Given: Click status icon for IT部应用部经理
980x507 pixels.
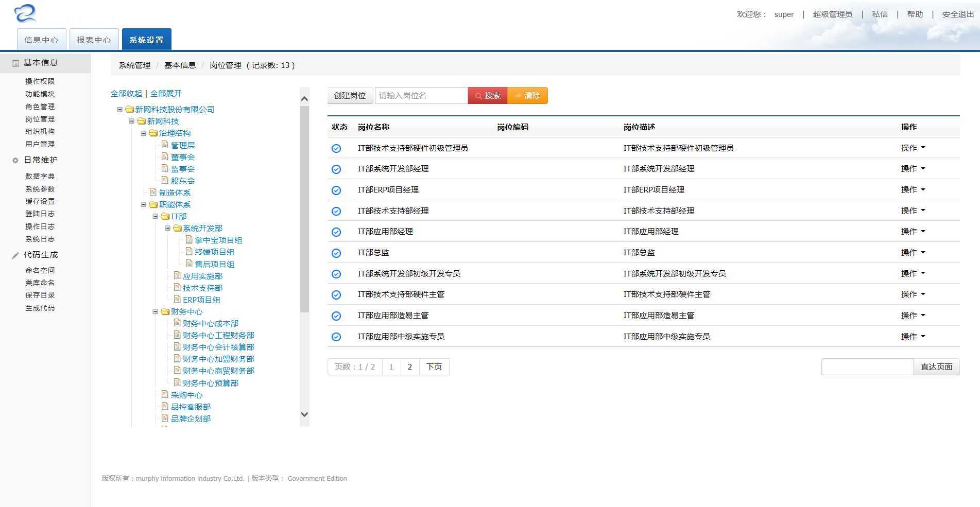Looking at the screenshot, I should 336,232.
